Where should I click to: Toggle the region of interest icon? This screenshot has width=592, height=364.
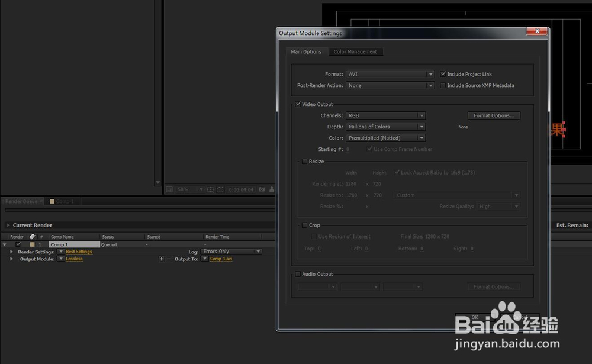pyautogui.click(x=220, y=189)
